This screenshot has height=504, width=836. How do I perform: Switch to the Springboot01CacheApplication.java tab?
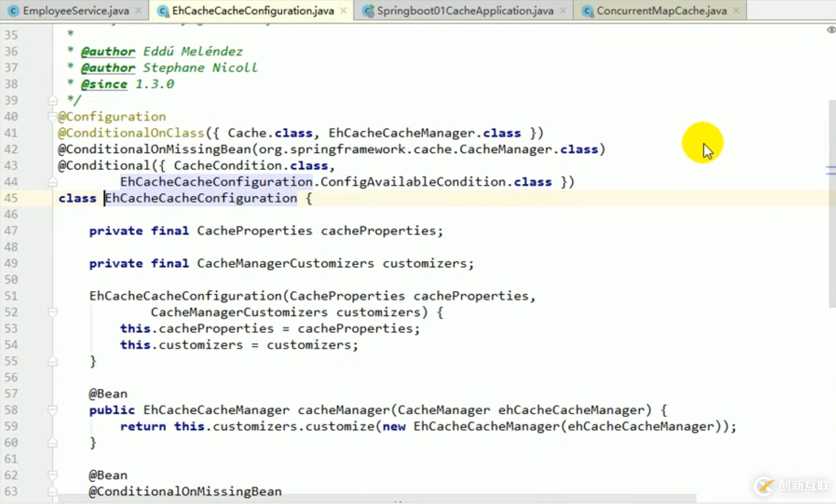point(465,11)
